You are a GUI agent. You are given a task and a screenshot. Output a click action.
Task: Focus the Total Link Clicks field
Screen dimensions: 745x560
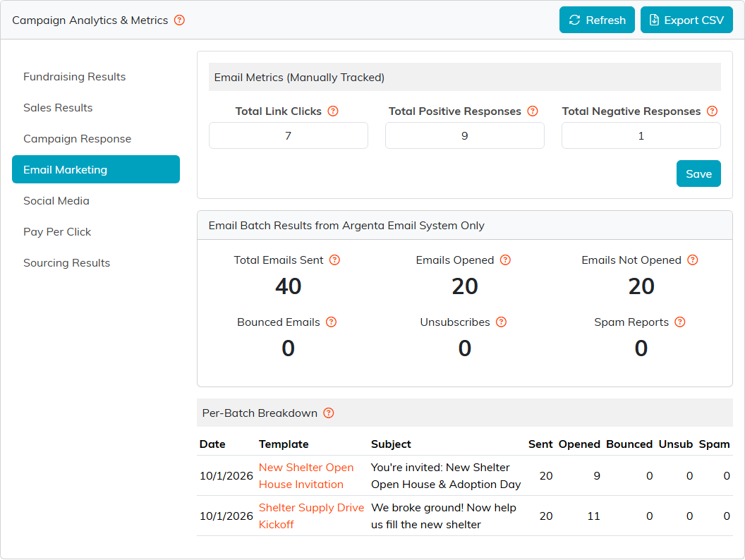point(289,136)
